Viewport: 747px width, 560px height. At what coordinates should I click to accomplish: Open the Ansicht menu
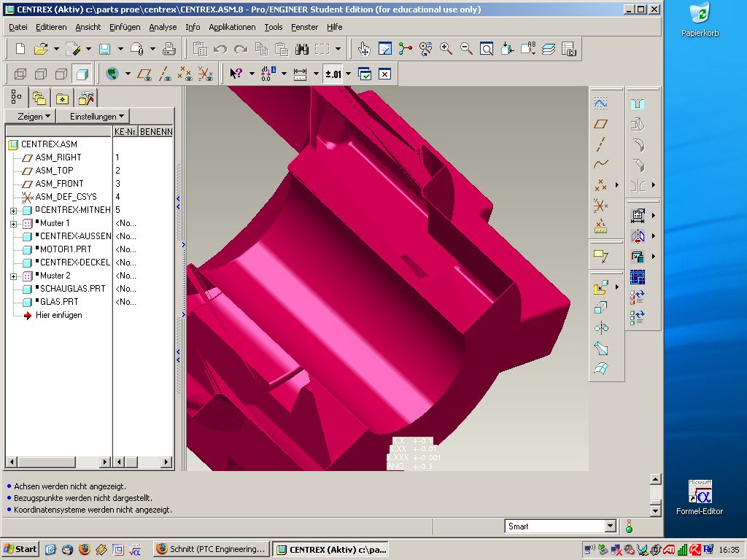88,27
